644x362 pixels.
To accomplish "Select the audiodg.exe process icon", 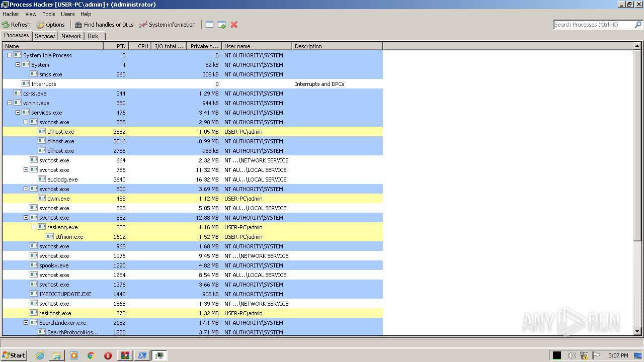I will tap(42, 179).
